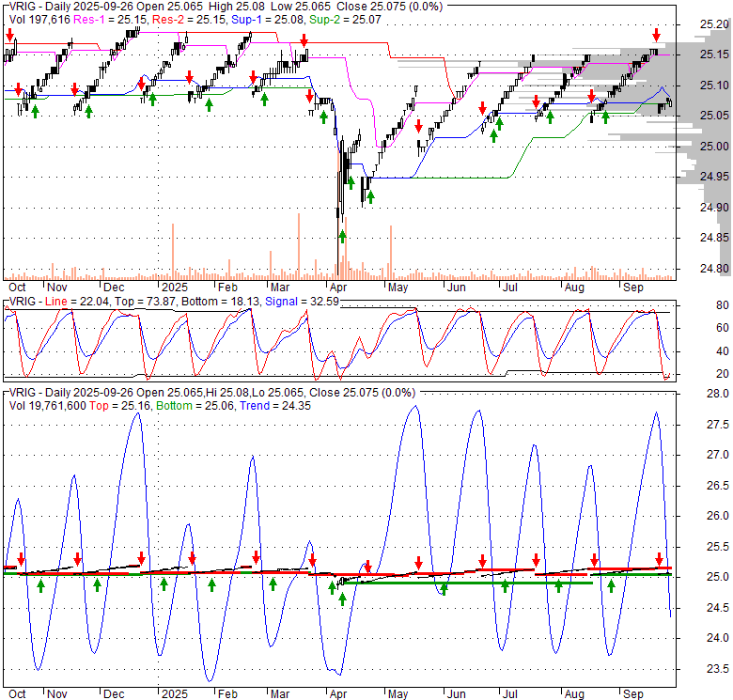Click the 'May' month label under the bottom chart
The width and height of the screenshot is (733, 700).
(x=398, y=694)
